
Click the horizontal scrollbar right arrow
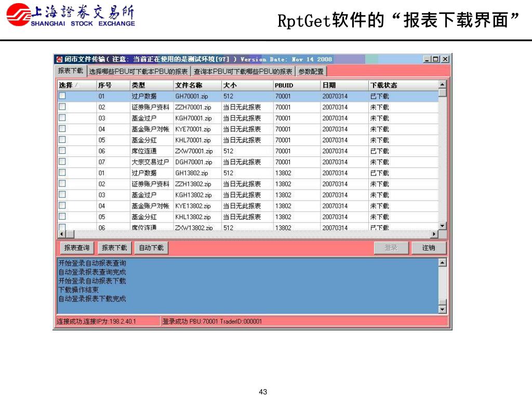[434, 234]
